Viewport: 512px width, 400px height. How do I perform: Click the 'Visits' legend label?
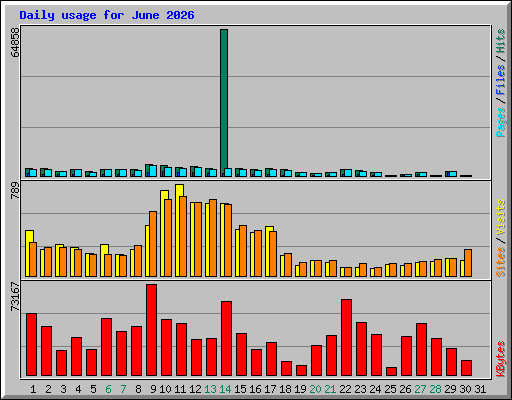[x=501, y=217]
